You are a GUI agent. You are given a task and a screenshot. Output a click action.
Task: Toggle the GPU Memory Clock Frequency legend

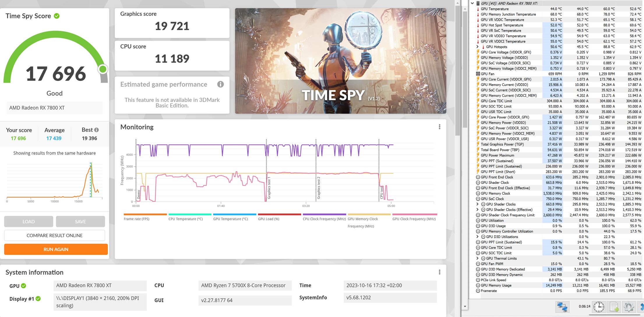tap(369, 221)
